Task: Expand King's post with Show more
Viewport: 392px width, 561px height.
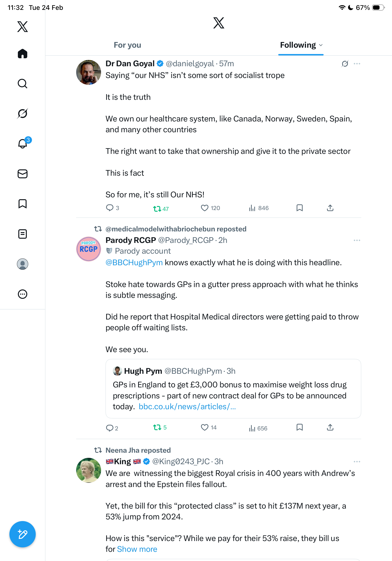Action: [137, 549]
